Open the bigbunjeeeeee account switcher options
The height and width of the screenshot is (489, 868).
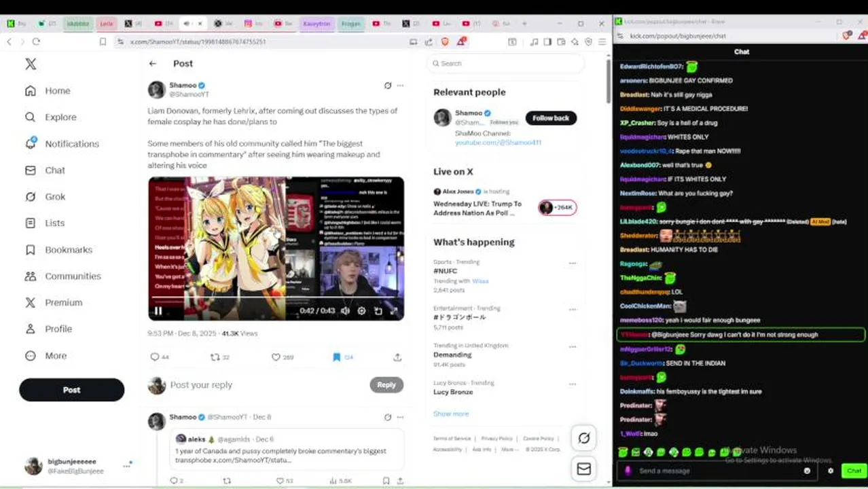point(126,466)
